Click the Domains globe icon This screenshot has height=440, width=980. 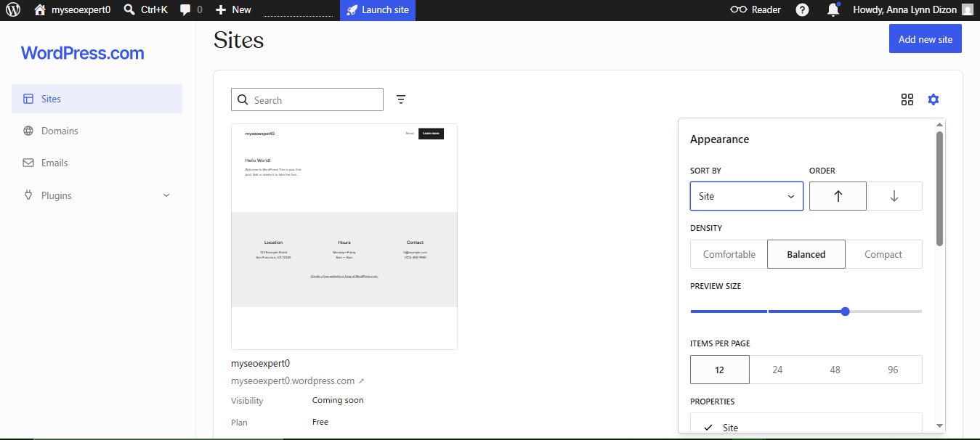click(28, 131)
